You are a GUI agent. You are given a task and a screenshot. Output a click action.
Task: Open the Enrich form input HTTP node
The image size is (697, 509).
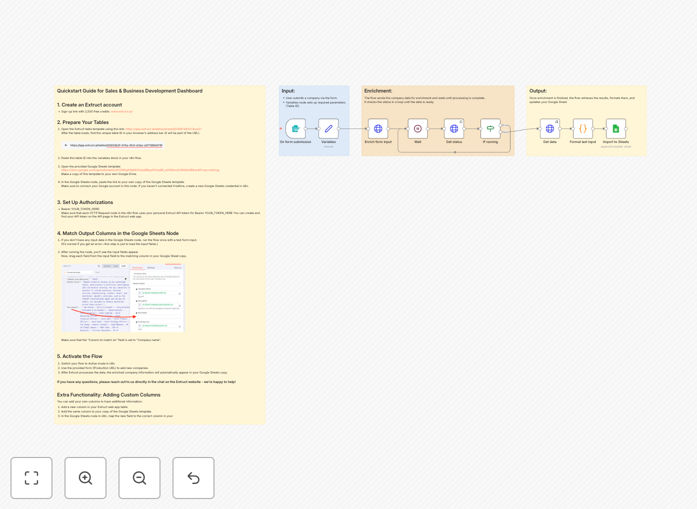click(x=378, y=129)
